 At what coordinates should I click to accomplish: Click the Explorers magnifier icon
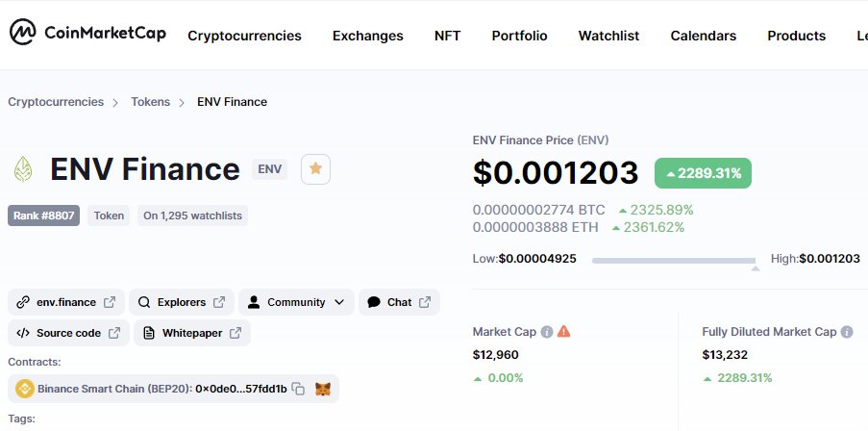point(144,302)
